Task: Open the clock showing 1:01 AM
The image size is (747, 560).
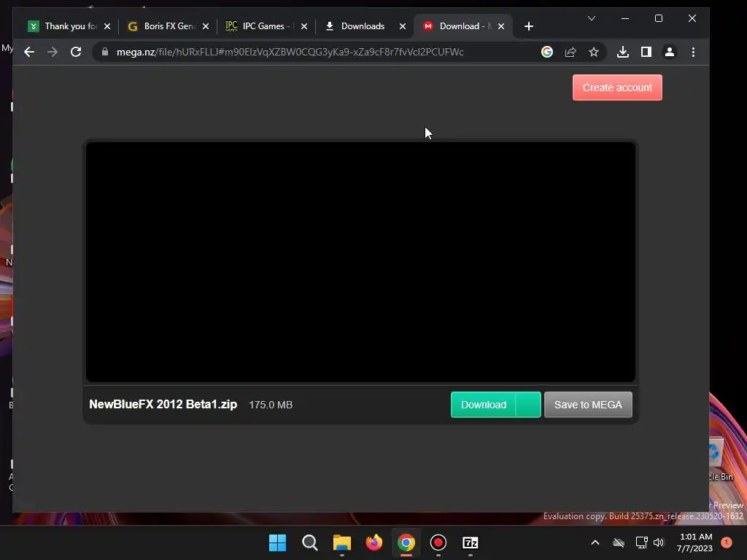Action: point(695,542)
